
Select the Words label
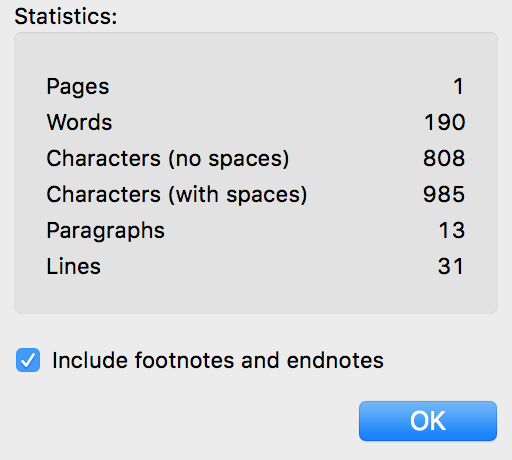(x=79, y=122)
